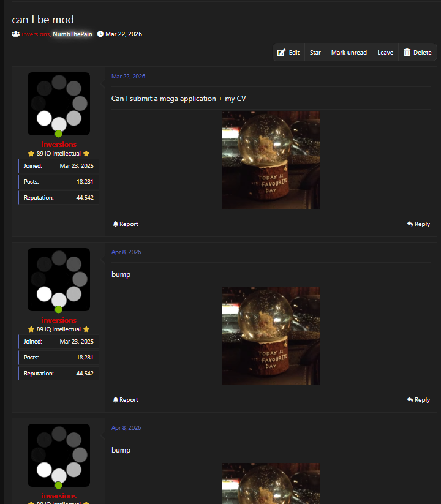Click the green online indicator on the first avatar
Screen dimensions: 441x504
click(x=58, y=134)
